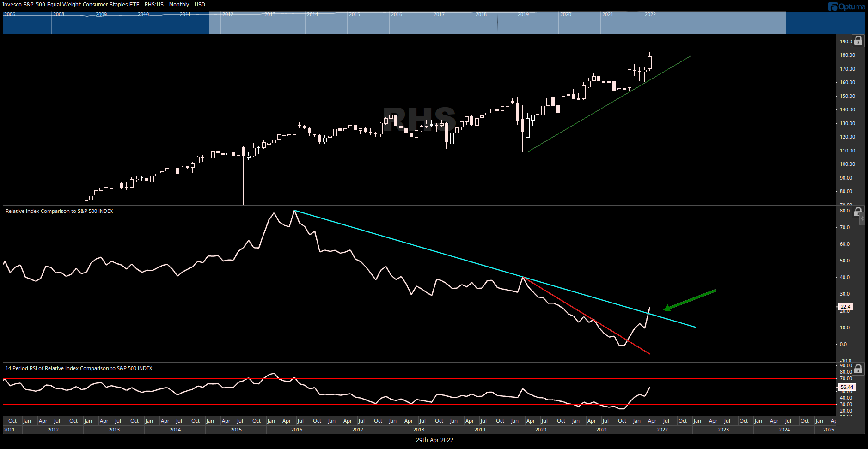Click the 2024 year label on date axis

[784, 430]
